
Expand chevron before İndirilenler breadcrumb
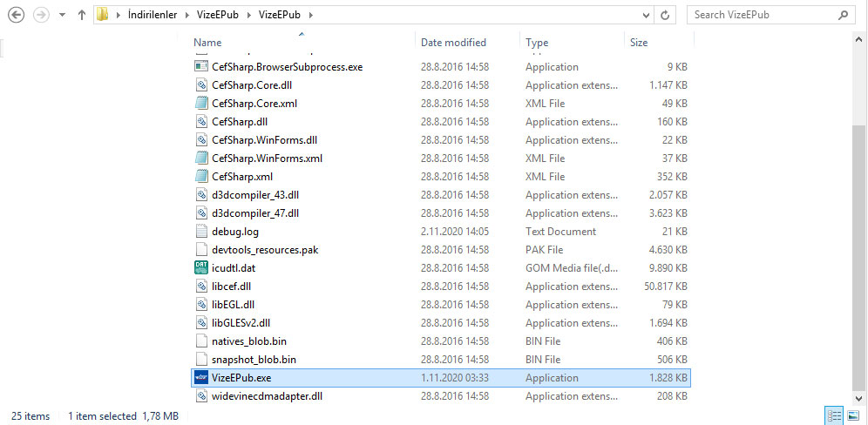pyautogui.click(x=118, y=15)
